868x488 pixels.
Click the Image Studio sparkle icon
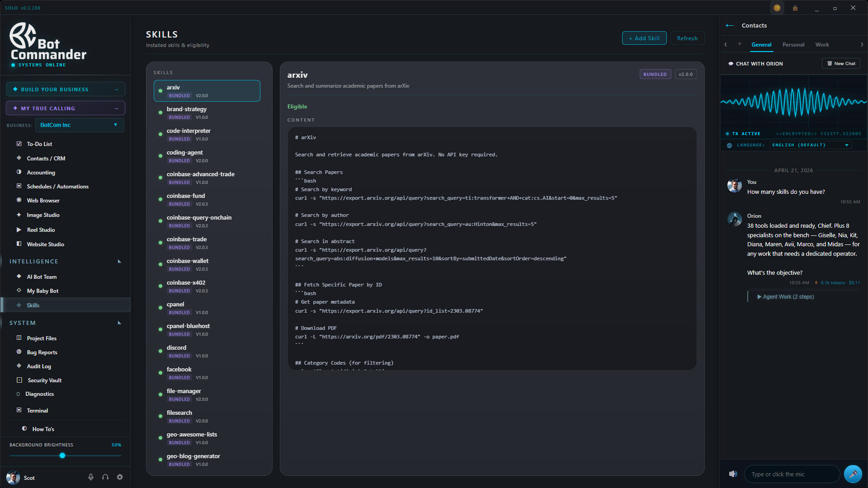[19, 215]
